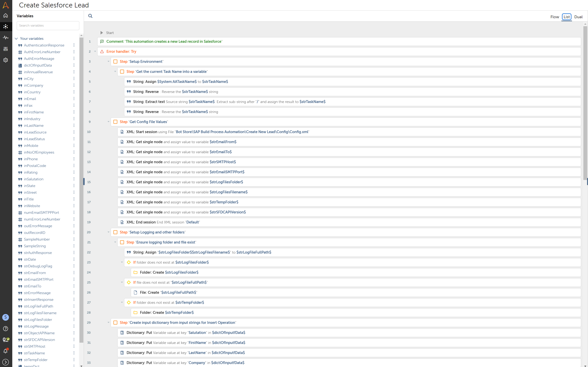Open the Home icon in sidebar
Screen dimensions: 588x367
click(x=6, y=16)
